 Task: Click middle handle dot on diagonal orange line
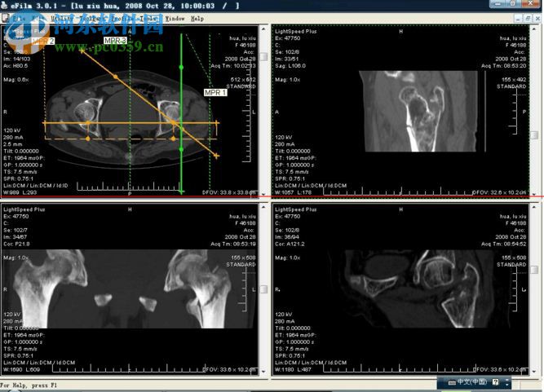pyautogui.click(x=116, y=77)
